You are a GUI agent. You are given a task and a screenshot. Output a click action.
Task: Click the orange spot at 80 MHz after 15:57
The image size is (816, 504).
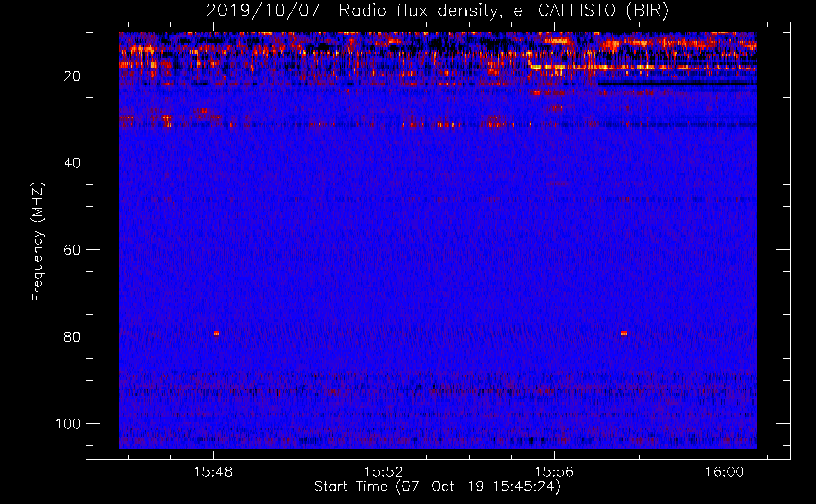click(x=624, y=333)
